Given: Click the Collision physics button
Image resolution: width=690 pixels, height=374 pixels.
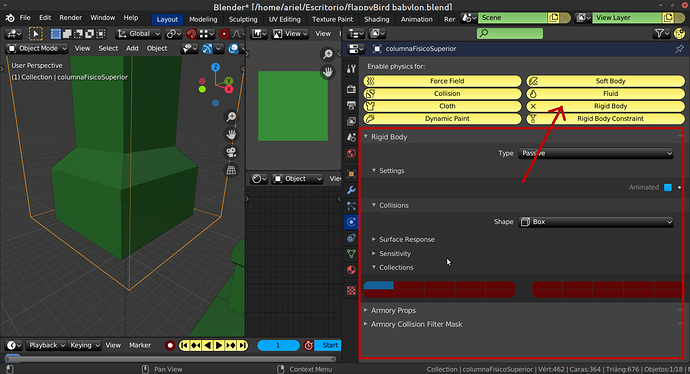Looking at the screenshot, I should pyautogui.click(x=442, y=94).
